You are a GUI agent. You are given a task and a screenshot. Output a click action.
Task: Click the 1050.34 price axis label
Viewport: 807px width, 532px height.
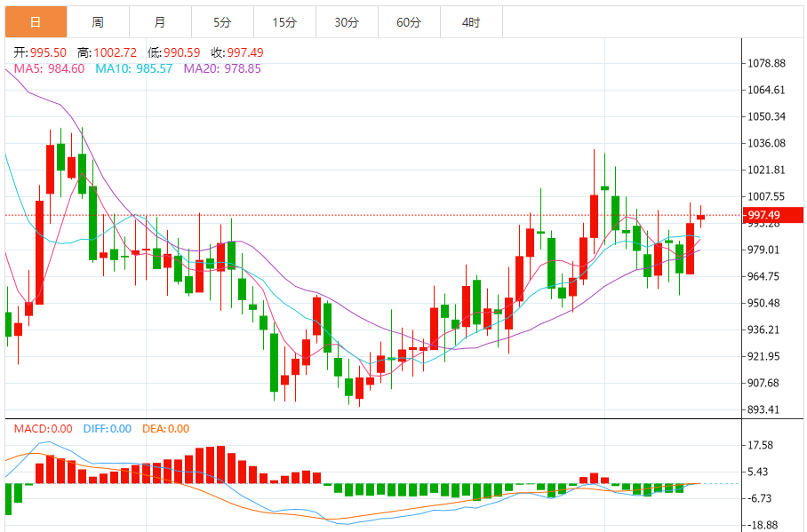pos(767,117)
